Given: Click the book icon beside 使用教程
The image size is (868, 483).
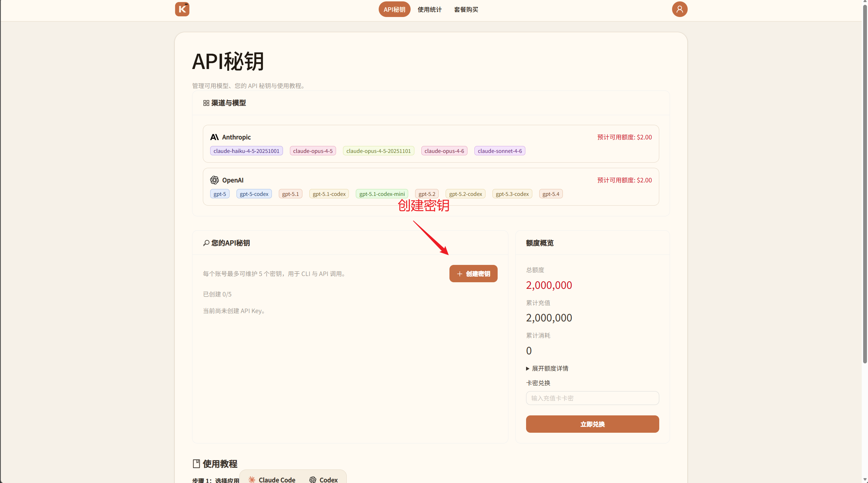Looking at the screenshot, I should 196,464.
